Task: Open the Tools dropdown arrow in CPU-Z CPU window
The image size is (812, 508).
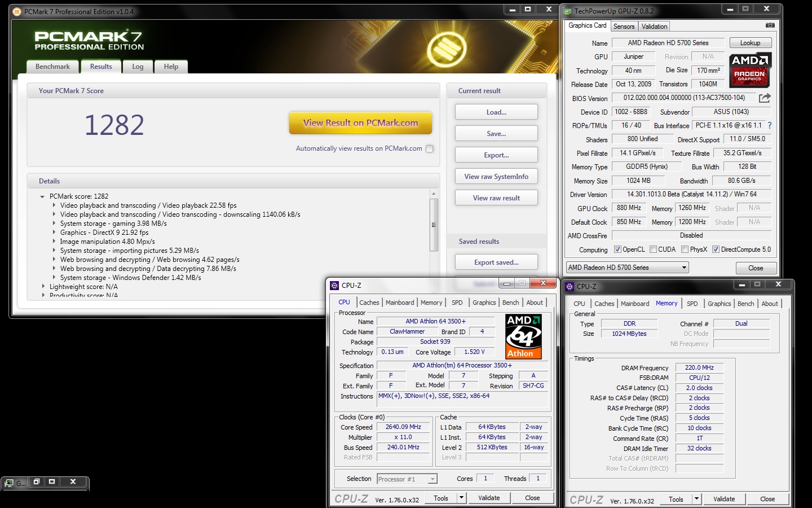Action: 461,498
